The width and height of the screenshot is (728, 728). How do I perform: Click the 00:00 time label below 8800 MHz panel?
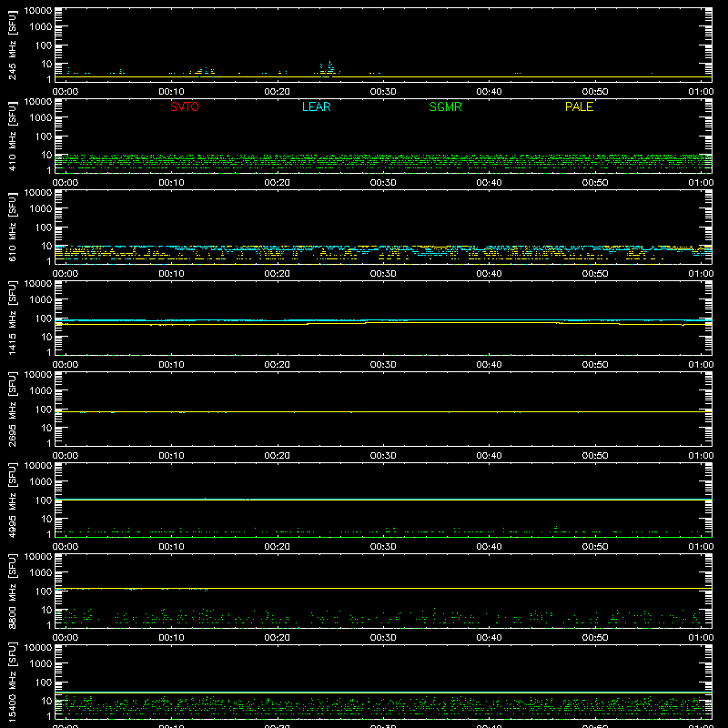pyautogui.click(x=66, y=638)
